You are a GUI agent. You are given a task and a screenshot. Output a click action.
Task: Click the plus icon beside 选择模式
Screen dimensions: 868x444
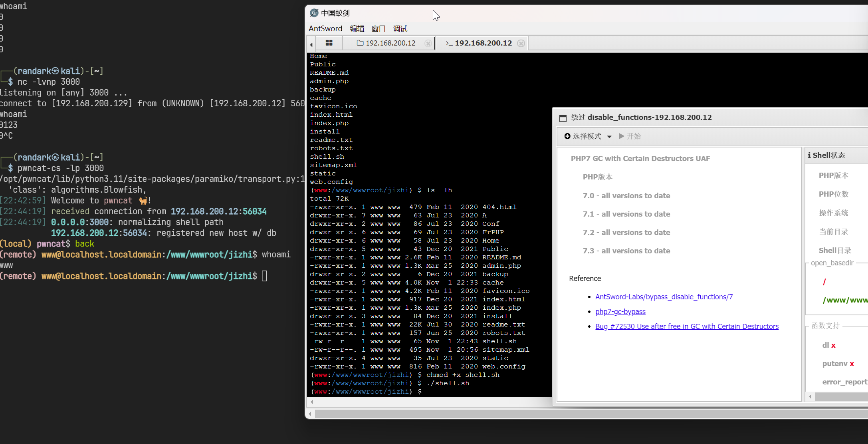coord(567,136)
